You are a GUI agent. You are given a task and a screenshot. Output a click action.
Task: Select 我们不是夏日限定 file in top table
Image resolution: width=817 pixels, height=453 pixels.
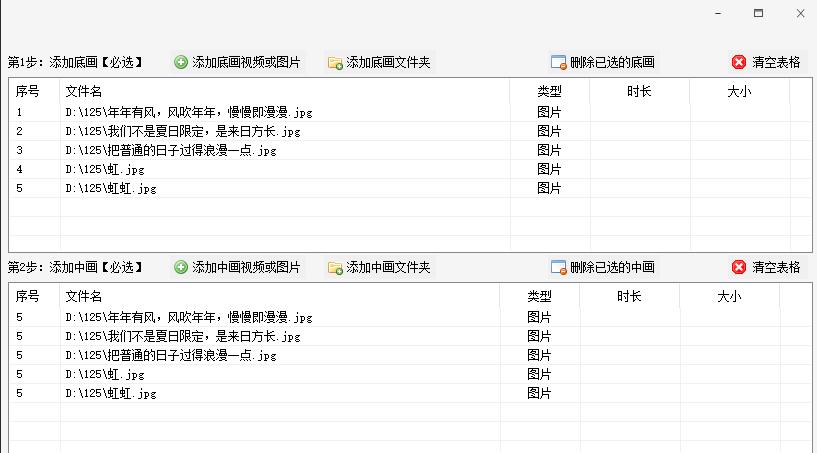click(x=183, y=131)
